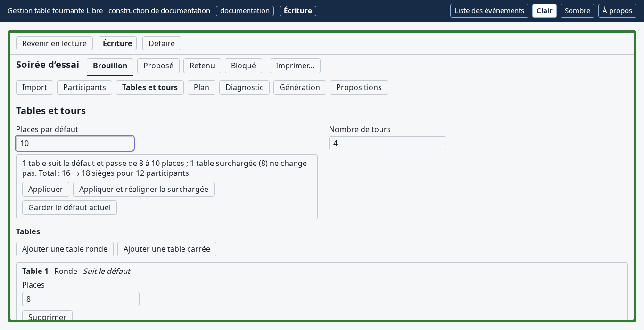The width and height of the screenshot is (644, 330).
Task: Click Appliquer et réaligner la surchargée
Action: (x=144, y=189)
